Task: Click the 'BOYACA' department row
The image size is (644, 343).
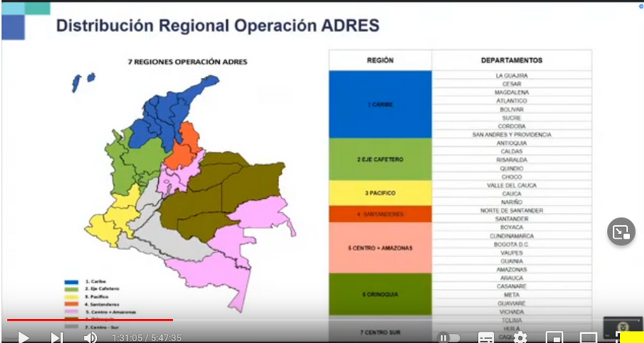Action: click(511, 228)
